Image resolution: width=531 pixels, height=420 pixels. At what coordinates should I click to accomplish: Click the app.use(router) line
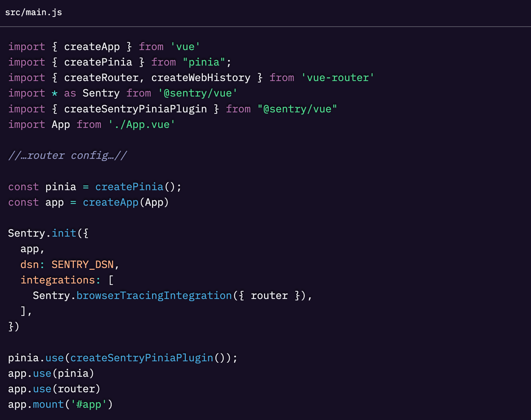54,389
